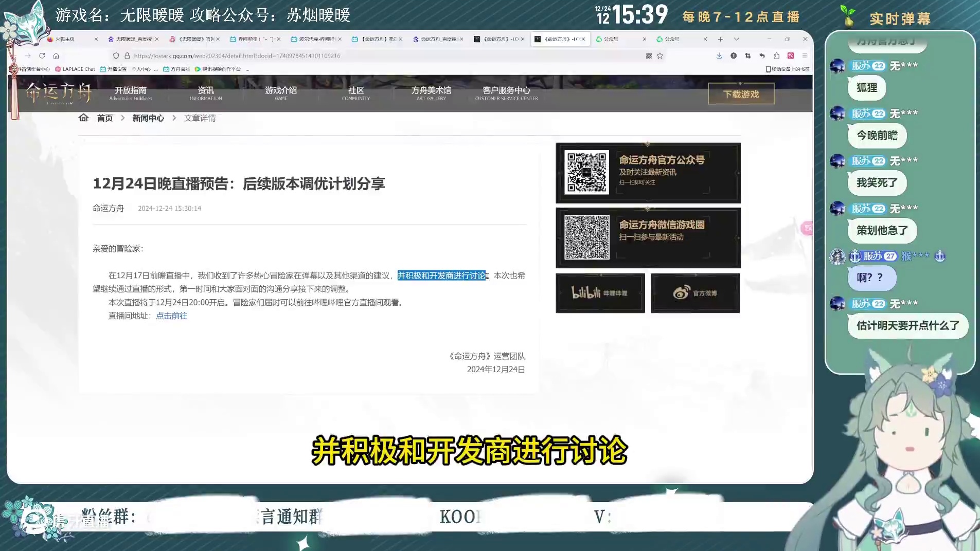The width and height of the screenshot is (980, 551).
Task: Click the download icon in browser toolbar
Action: pos(719,56)
